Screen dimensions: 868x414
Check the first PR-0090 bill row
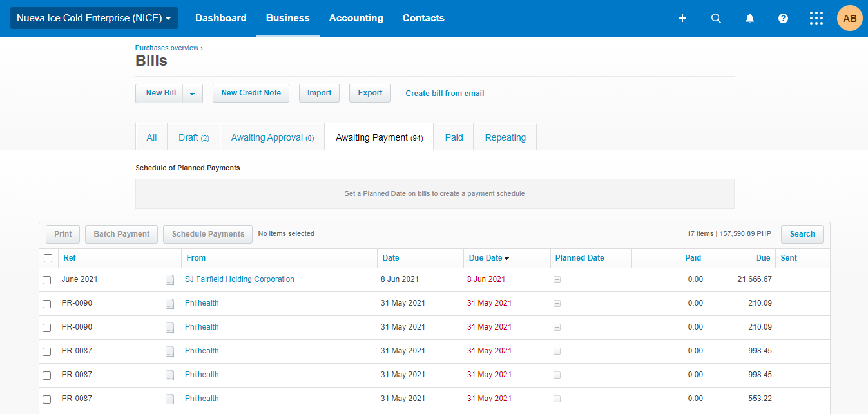(x=46, y=304)
